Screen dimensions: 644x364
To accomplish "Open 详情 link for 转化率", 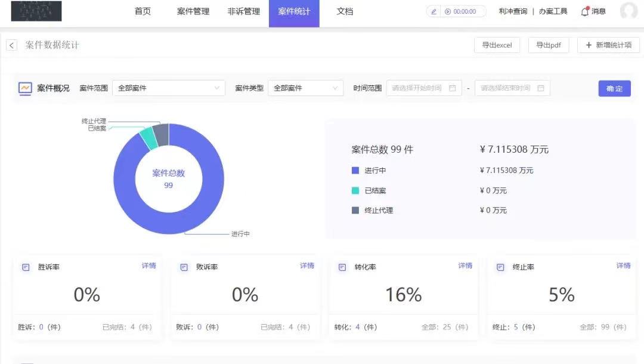I will (x=465, y=266).
